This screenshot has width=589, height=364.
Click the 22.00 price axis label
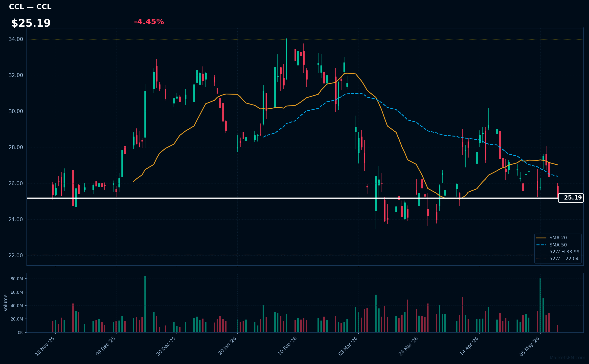pyautogui.click(x=16, y=256)
